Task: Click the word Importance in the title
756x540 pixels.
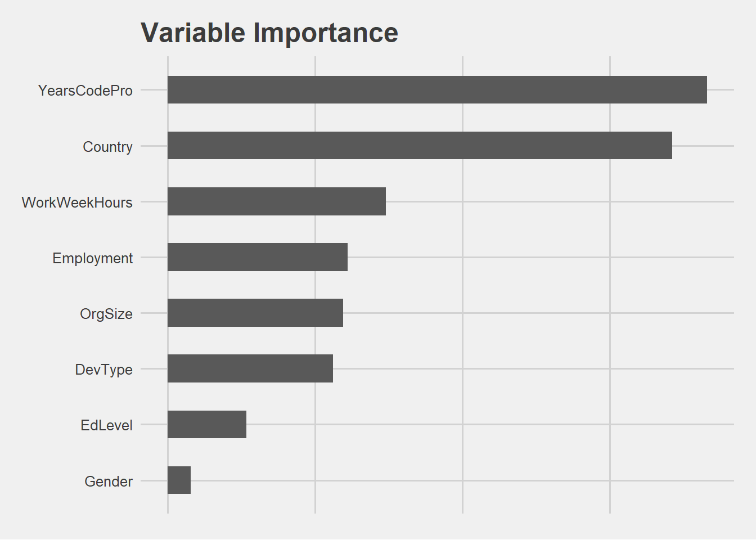Action: (x=326, y=33)
